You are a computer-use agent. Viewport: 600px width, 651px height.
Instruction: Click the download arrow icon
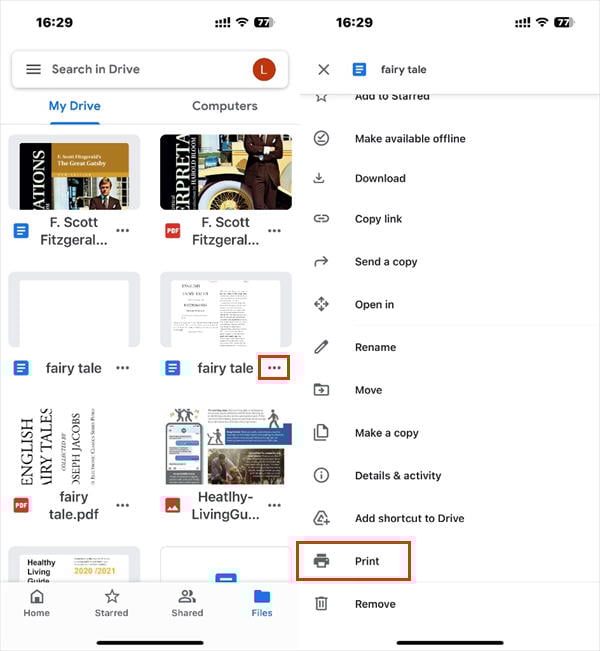(x=319, y=178)
